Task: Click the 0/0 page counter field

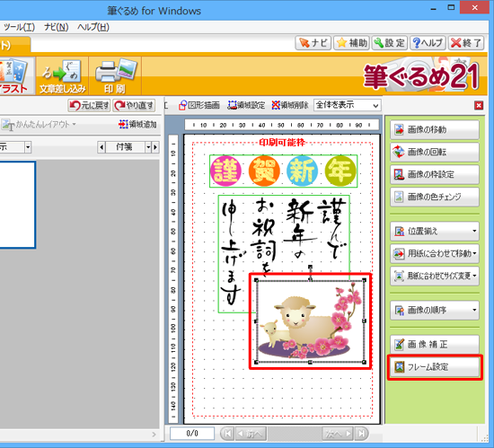Action: click(x=192, y=434)
